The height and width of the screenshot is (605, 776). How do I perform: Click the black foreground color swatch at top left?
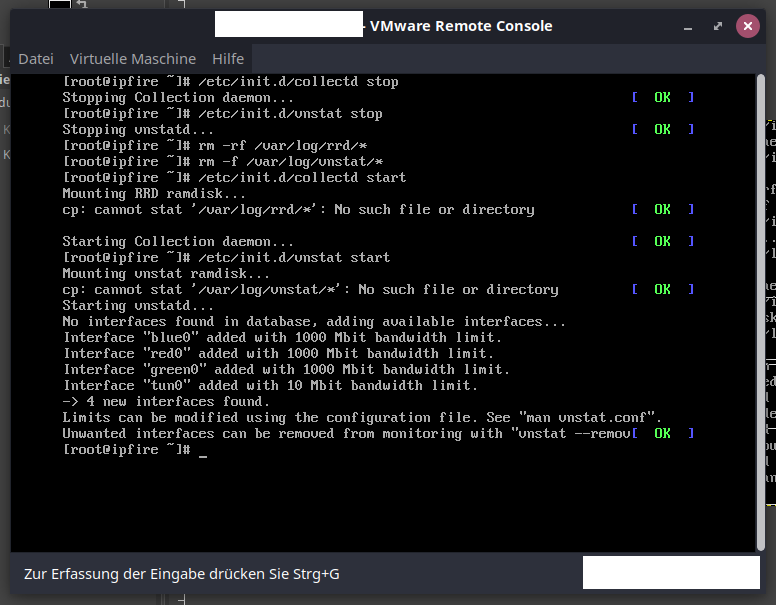[60, 5]
